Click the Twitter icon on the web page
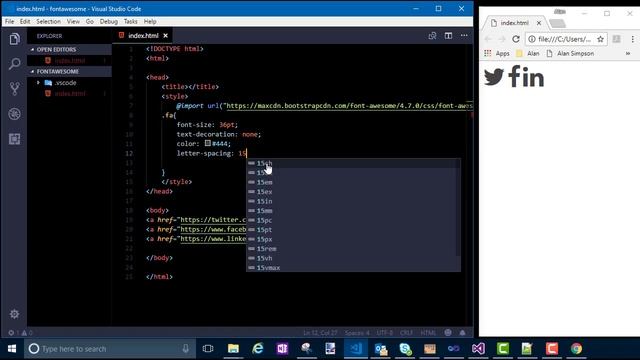 (x=494, y=77)
